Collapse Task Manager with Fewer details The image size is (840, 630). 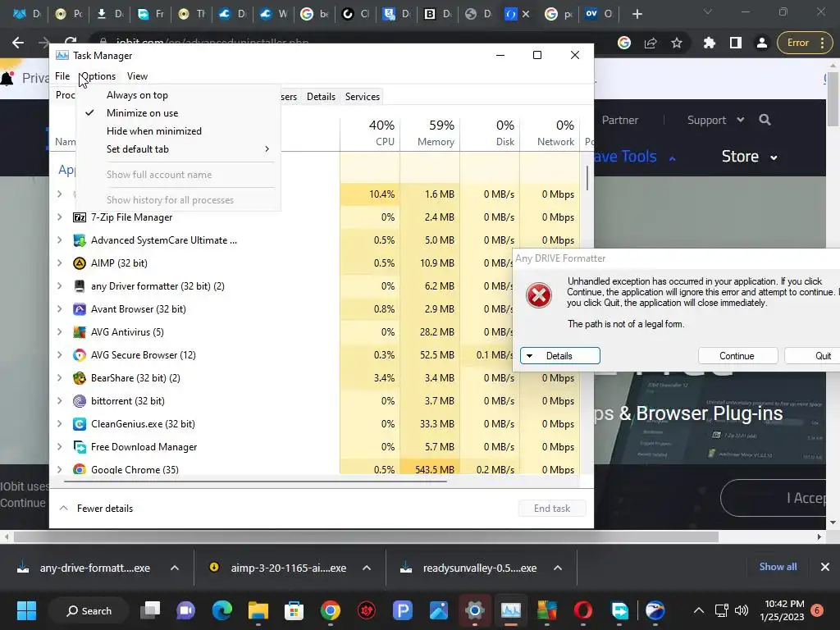coord(97,509)
